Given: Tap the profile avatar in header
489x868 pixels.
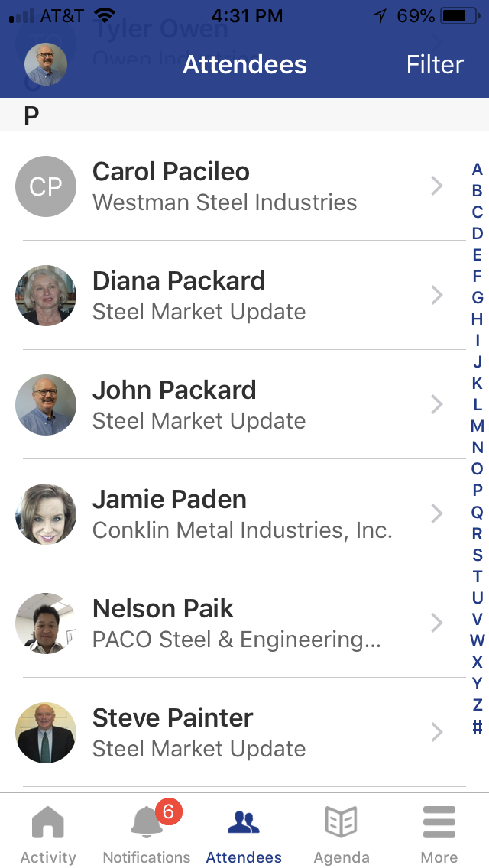Looking at the screenshot, I should (46, 64).
